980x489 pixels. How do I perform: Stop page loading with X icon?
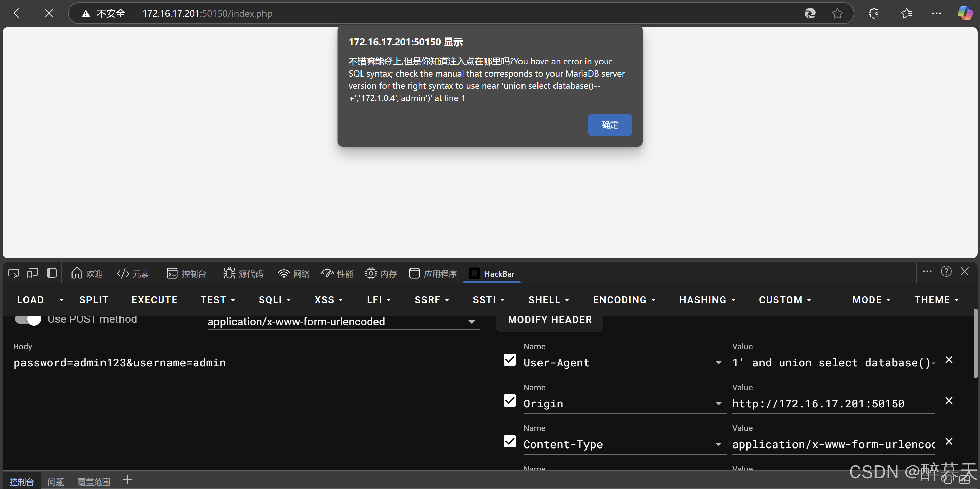[49, 14]
